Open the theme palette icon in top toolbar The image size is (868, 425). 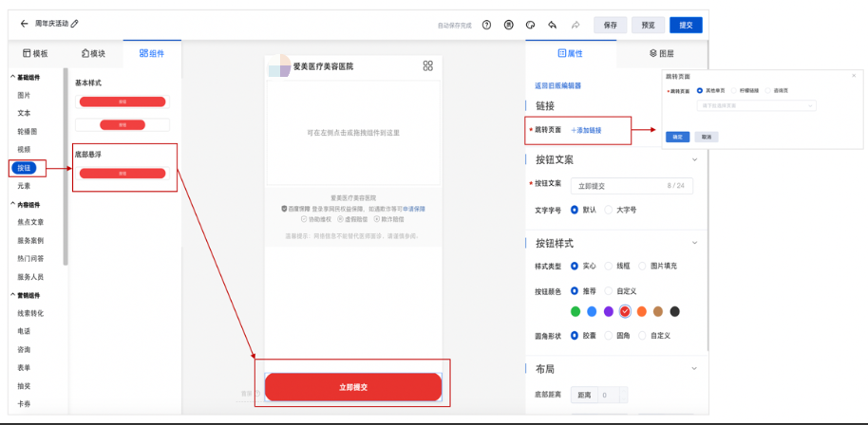click(530, 25)
